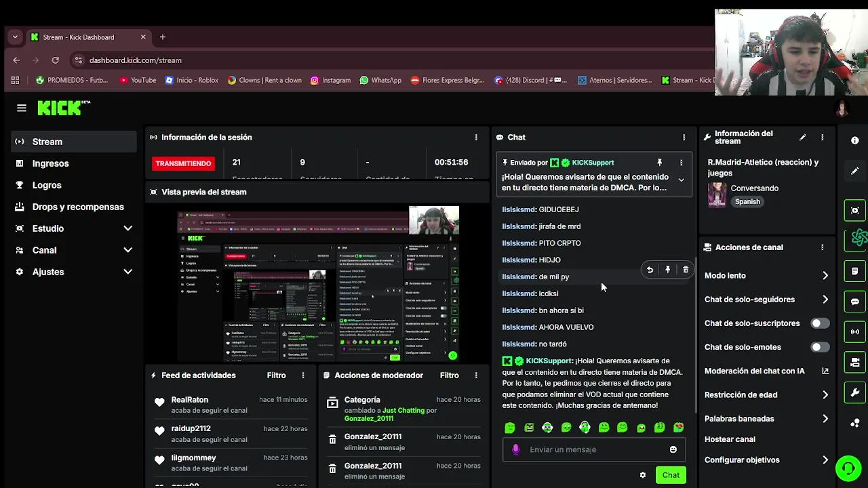Viewport: 868px width, 488px height.
Task: Open the YouTube bookmark
Action: 138,80
